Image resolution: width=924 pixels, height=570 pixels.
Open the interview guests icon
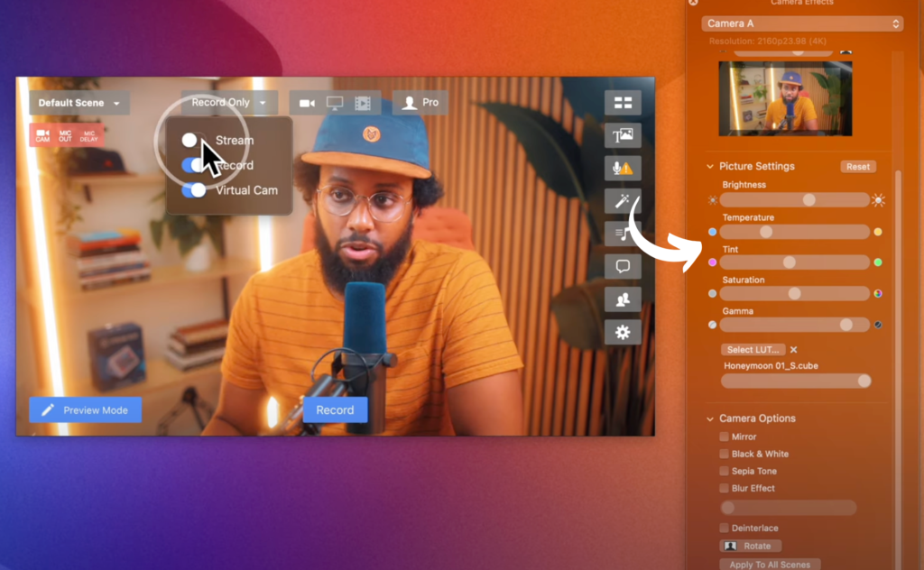point(623,299)
